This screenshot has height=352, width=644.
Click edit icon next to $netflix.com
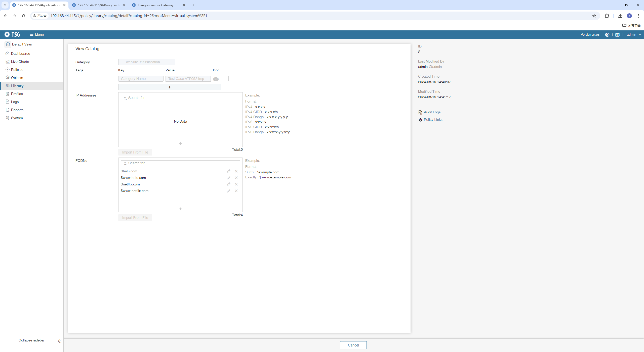click(x=228, y=184)
